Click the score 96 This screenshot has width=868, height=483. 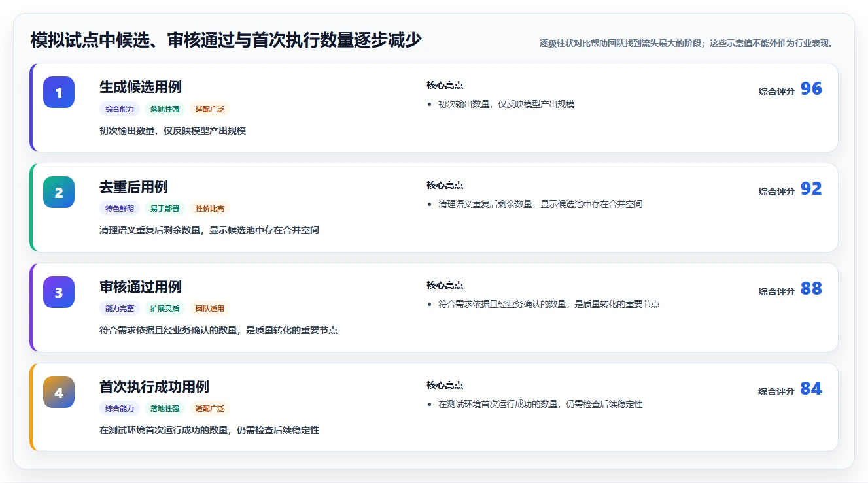point(811,89)
